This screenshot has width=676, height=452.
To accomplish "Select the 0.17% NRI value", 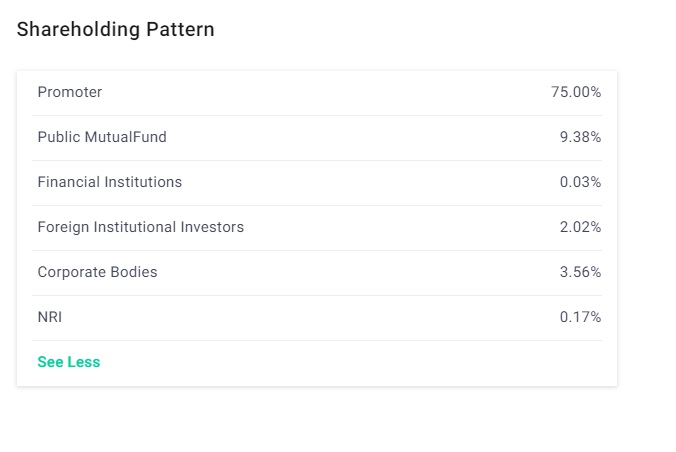I will (580, 317).
